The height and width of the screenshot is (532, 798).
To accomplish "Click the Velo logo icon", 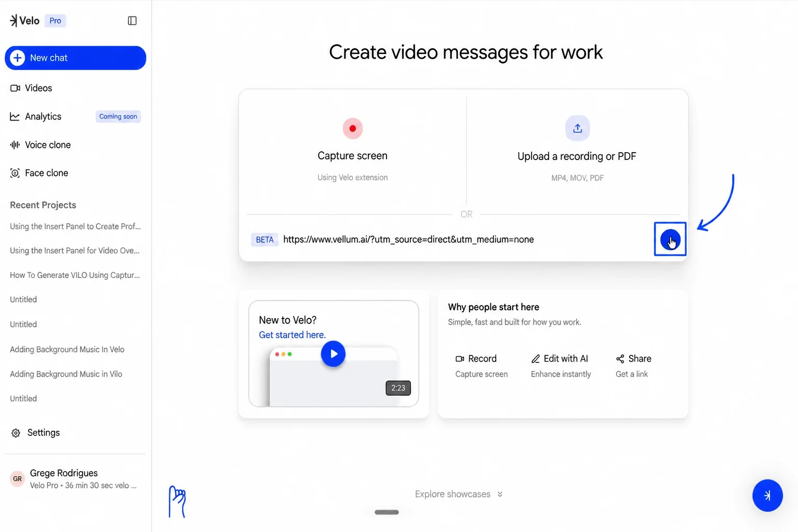I will [14, 21].
